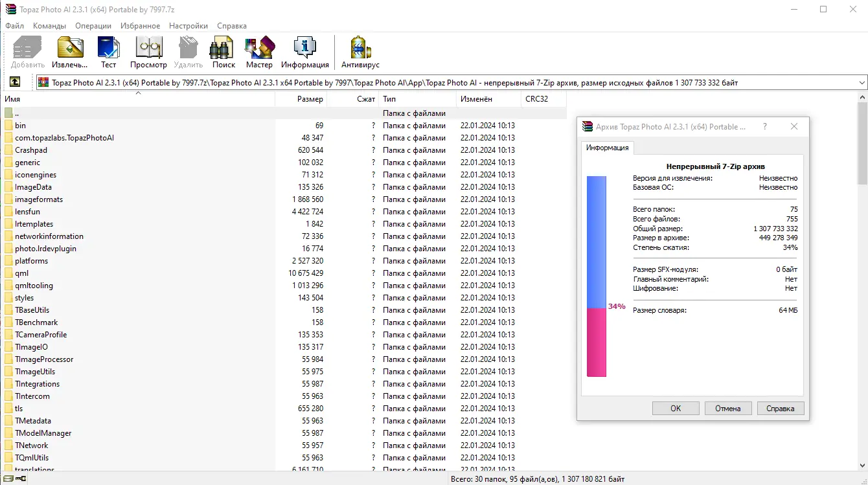Image resolution: width=868 pixels, height=485 pixels.
Task: Select the platforms folder icon
Action: tap(8, 260)
